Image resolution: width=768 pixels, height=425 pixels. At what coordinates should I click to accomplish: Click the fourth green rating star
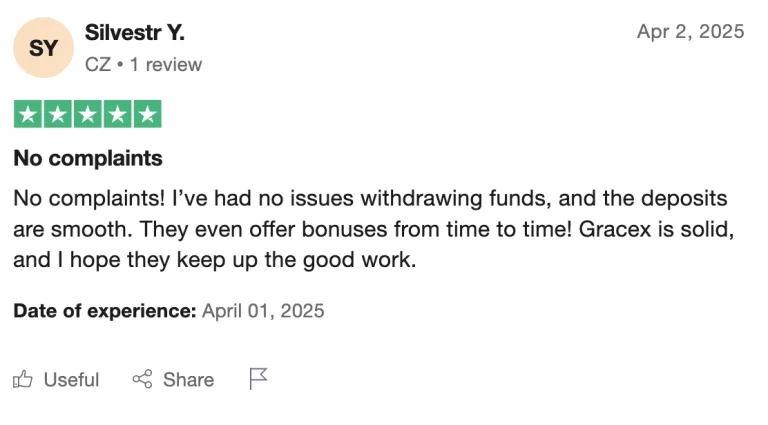point(118,114)
